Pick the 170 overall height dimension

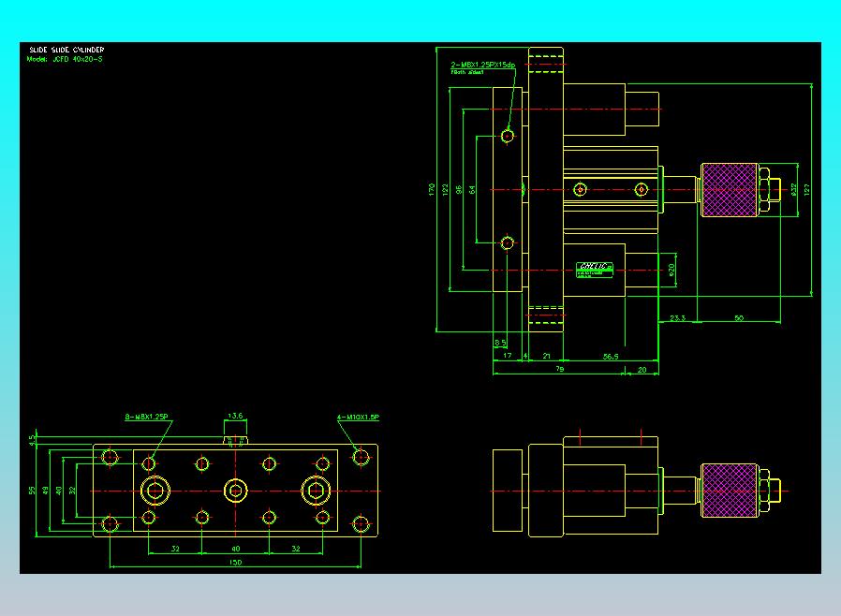pos(432,189)
